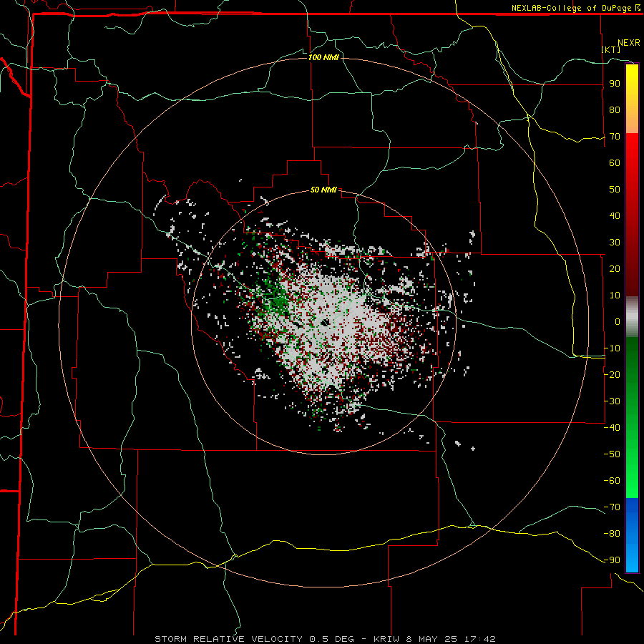
Task: Click the 20 value on velocity scale
Action: coord(615,269)
